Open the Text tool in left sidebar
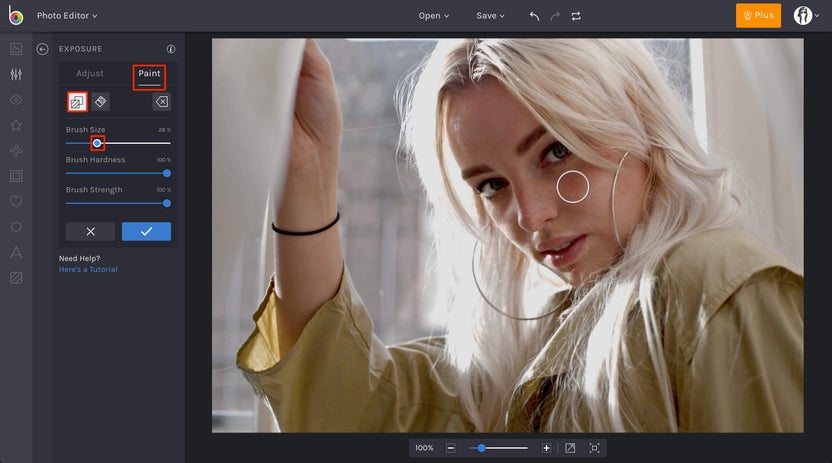Viewport: 832px width, 463px height. (16, 252)
